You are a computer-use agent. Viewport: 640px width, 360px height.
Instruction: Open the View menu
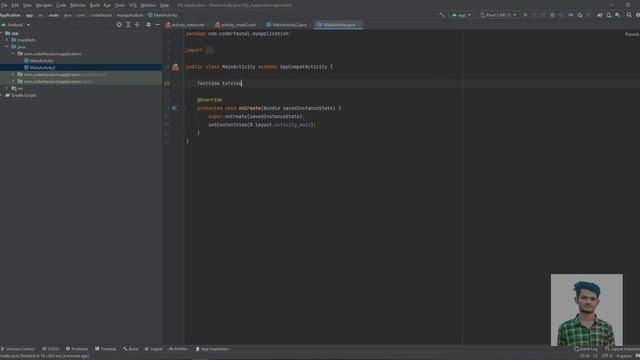coord(27,5)
